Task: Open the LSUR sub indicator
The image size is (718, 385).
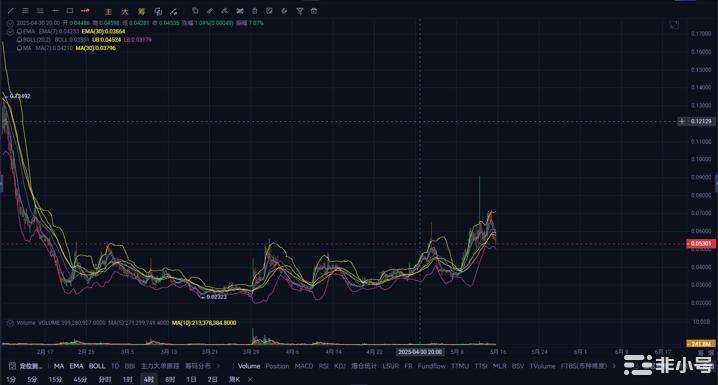Action: click(391, 366)
